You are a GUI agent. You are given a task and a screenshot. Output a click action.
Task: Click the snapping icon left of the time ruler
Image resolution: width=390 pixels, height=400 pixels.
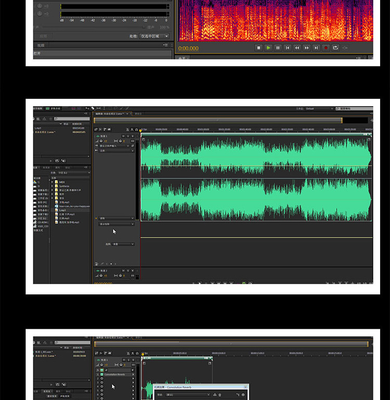pos(136,129)
